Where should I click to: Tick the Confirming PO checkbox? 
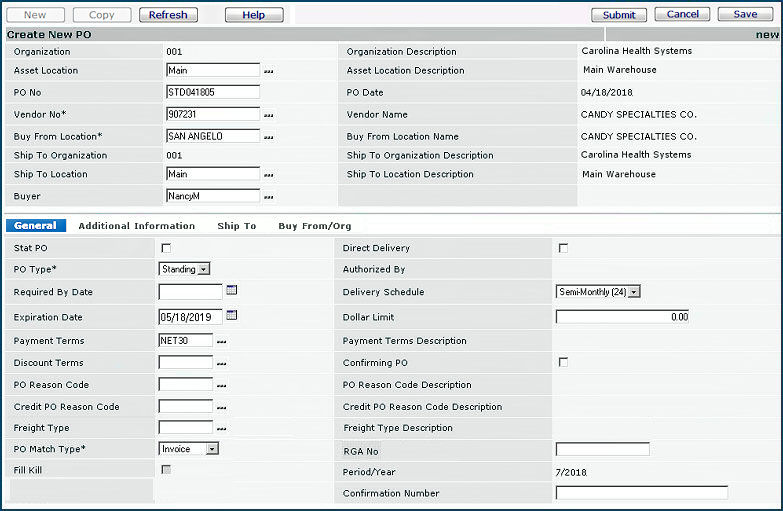click(x=563, y=362)
